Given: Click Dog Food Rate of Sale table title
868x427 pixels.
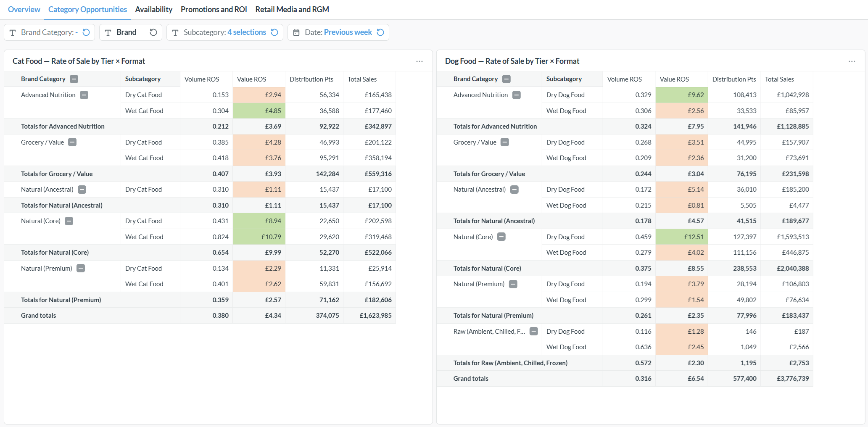Looking at the screenshot, I should coord(512,61).
